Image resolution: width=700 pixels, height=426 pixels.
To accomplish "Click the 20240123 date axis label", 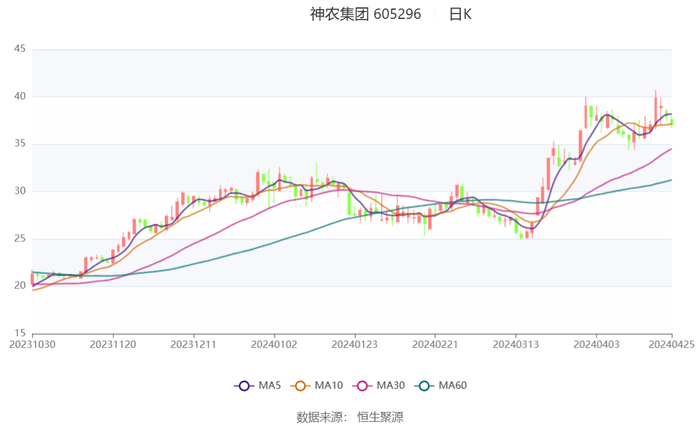I will (354, 344).
